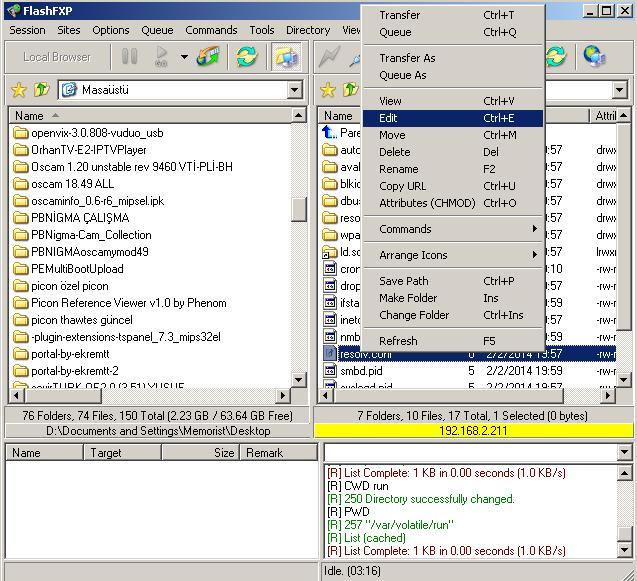
Task: Click the play queue transfer icon
Action: point(161,56)
